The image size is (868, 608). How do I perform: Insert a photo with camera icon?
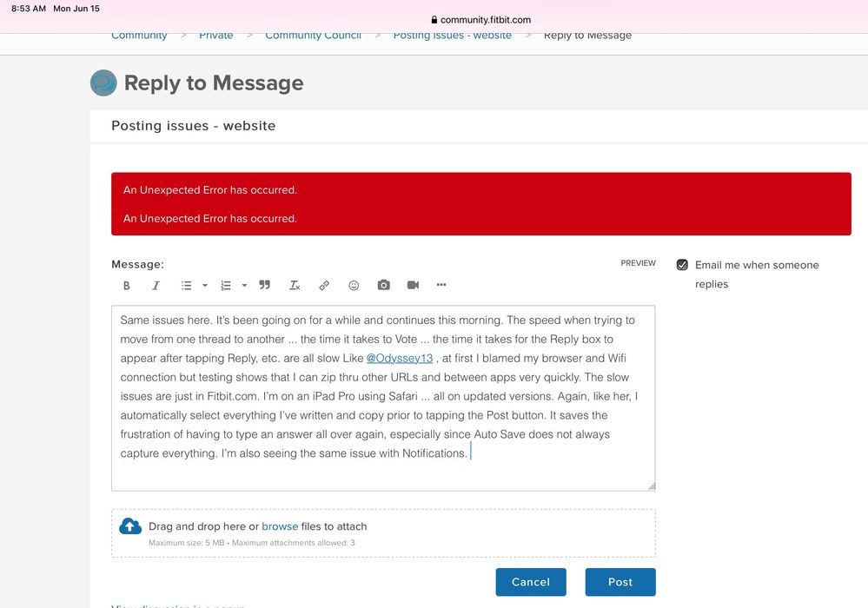384,285
